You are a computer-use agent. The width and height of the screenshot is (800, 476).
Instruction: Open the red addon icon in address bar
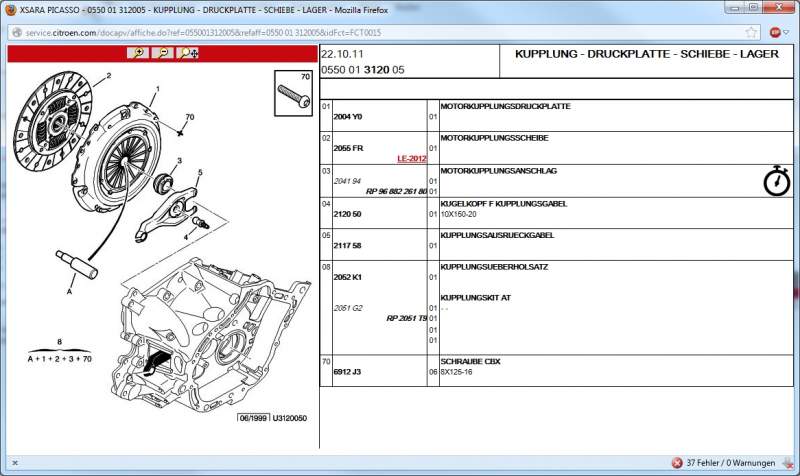coord(775,33)
